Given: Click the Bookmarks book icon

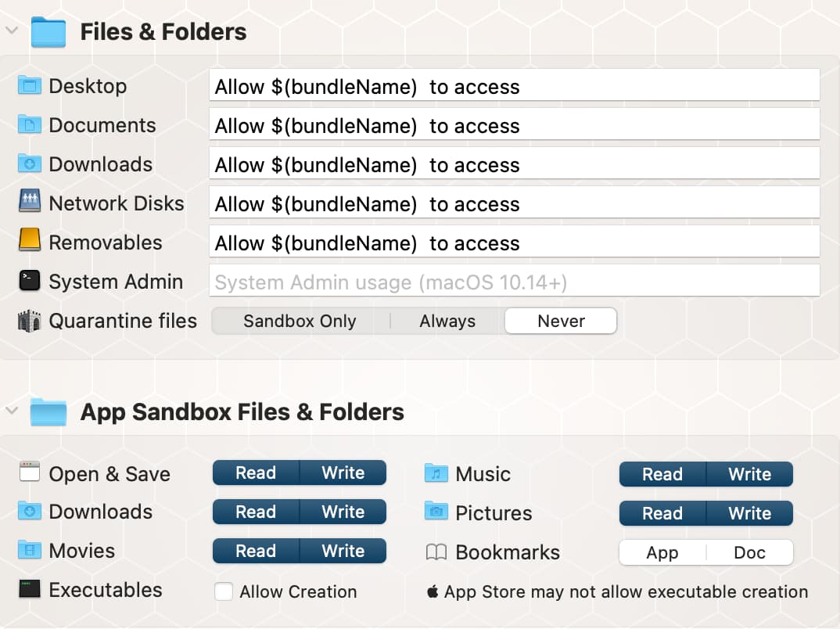Looking at the screenshot, I should tap(436, 552).
